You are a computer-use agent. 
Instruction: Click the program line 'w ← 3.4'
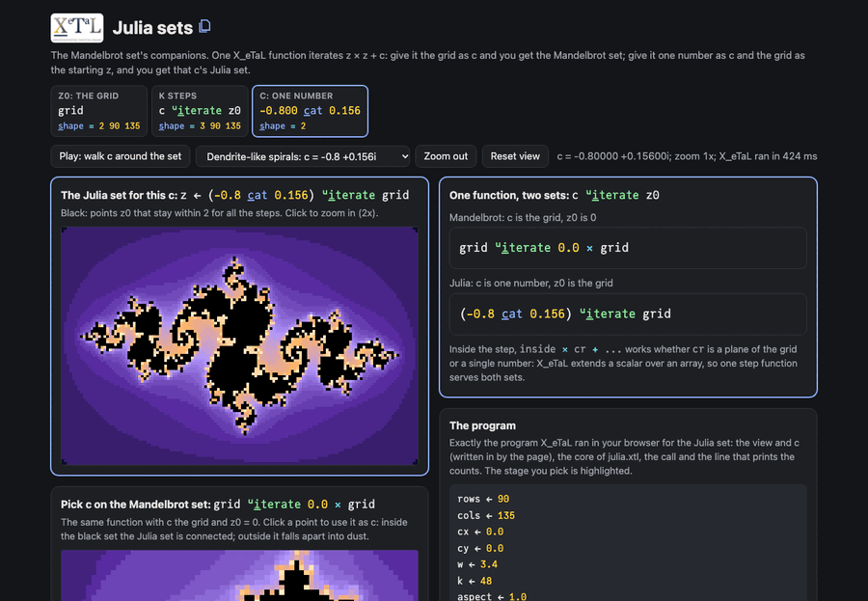477,564
